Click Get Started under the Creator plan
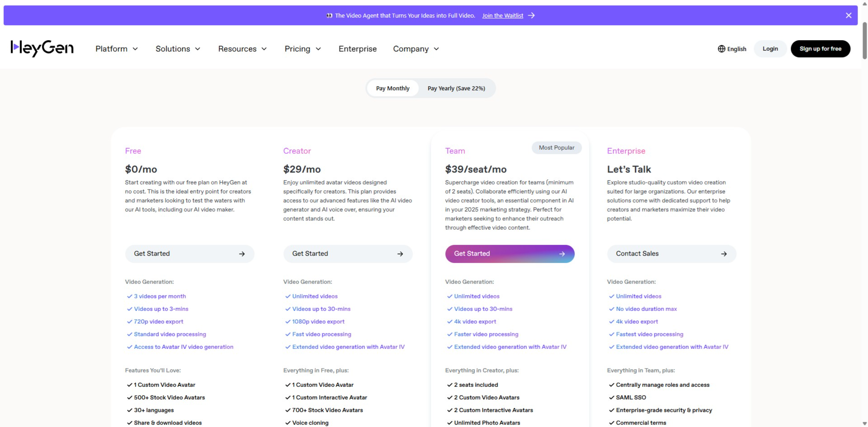 click(x=348, y=254)
